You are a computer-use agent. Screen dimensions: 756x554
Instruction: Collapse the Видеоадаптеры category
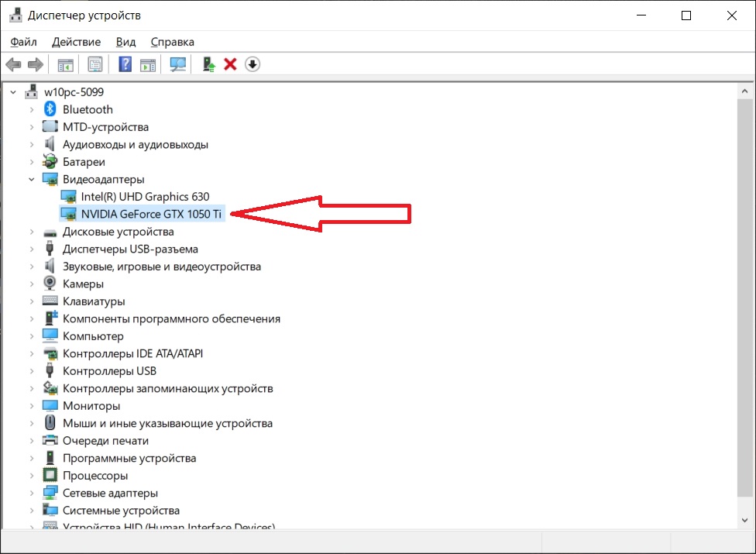[32, 180]
